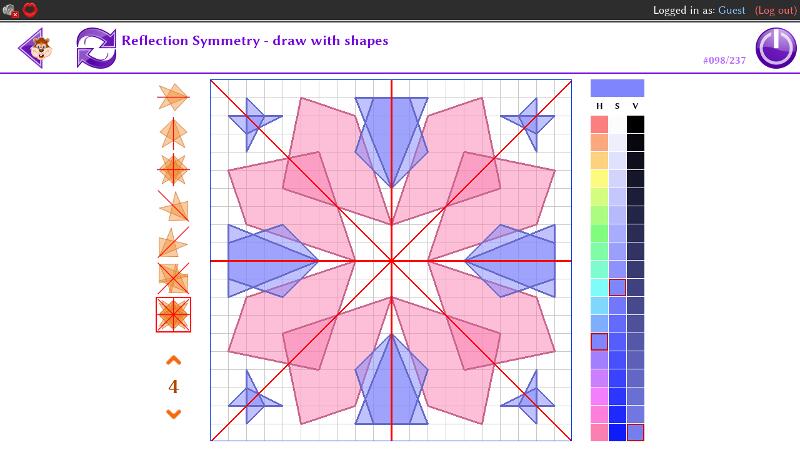This screenshot has width=800, height=450.
Task: Decrease shape number with down chevron
Action: pyautogui.click(x=173, y=413)
